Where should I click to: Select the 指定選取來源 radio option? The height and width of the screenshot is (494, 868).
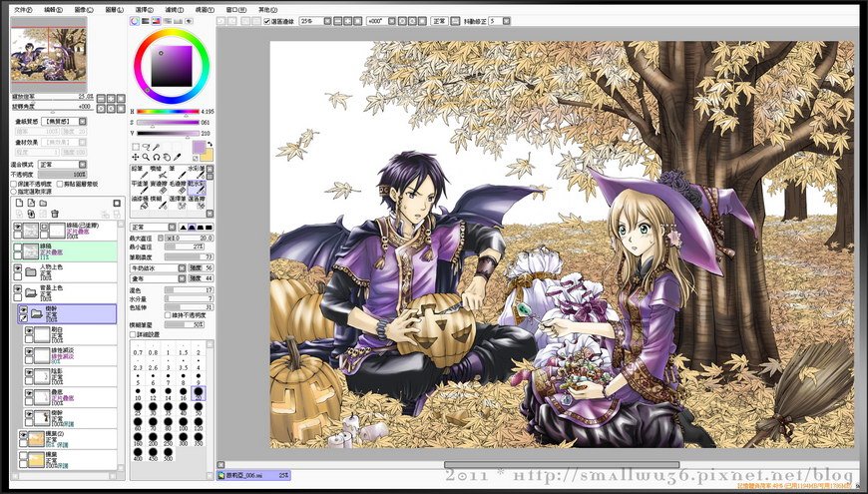click(x=14, y=191)
